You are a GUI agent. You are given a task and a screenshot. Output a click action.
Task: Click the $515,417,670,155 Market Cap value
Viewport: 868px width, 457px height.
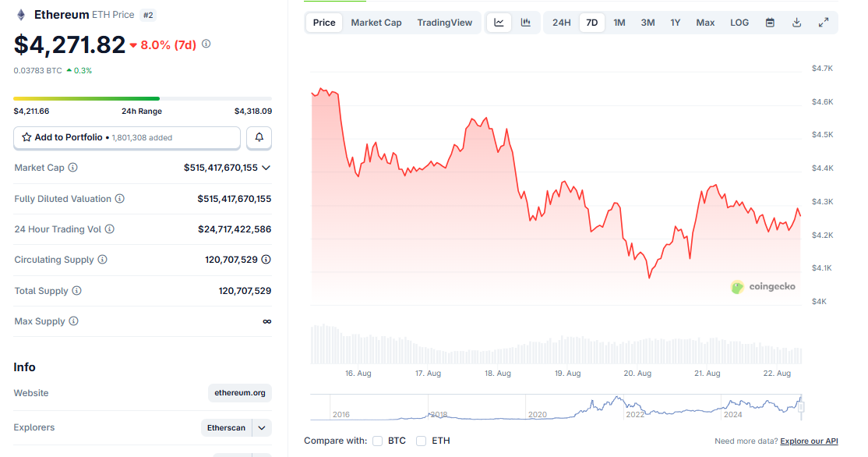221,168
